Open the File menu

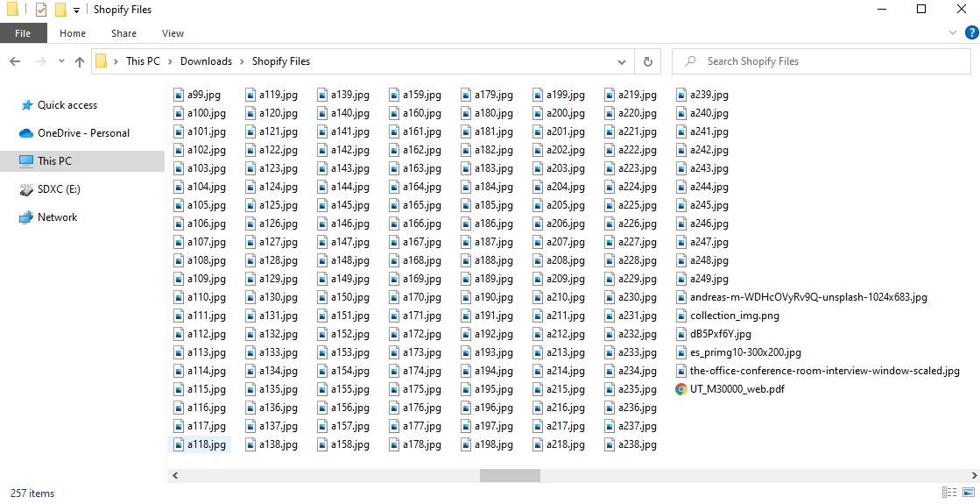point(23,33)
